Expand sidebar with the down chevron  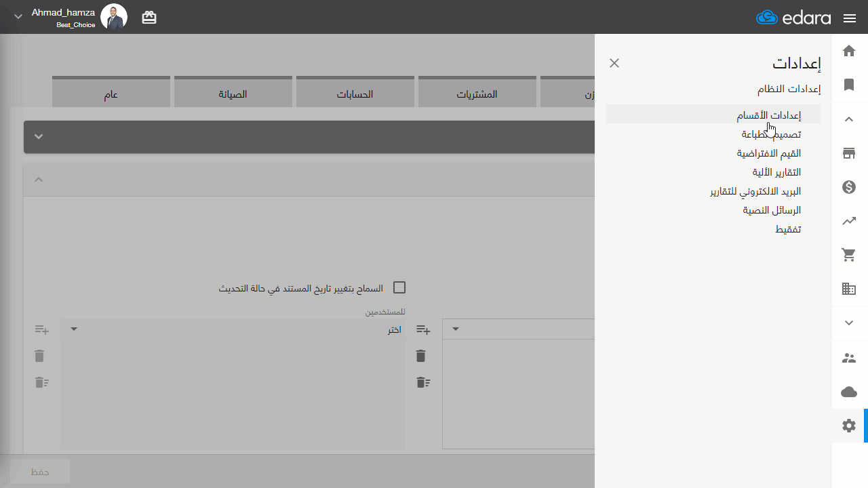[849, 323]
